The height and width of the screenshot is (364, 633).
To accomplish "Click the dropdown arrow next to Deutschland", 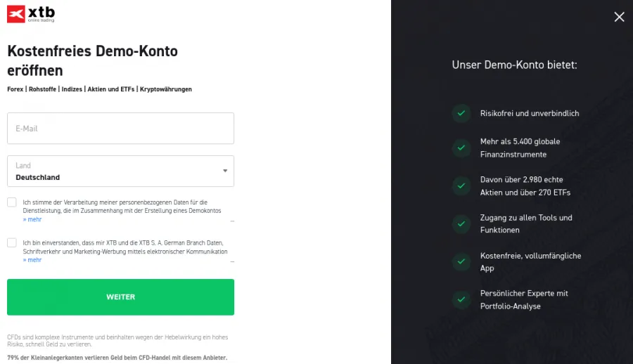I will (225, 171).
